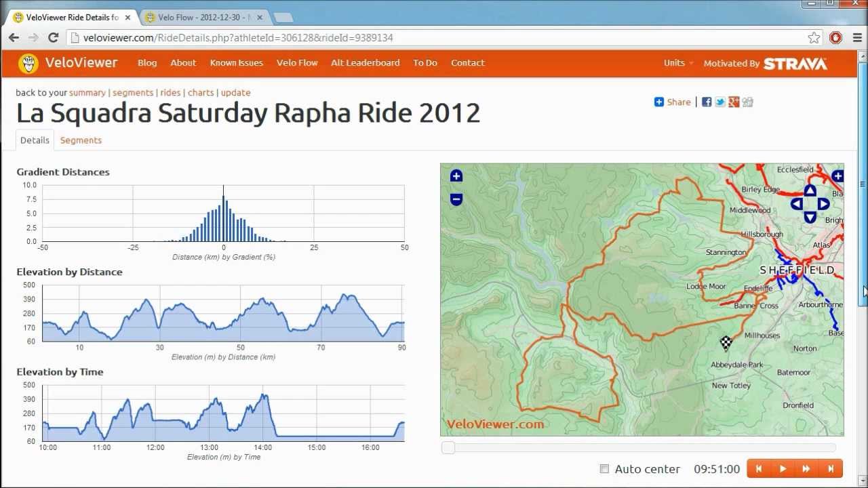Close the Velo Flow tab
This screenshot has width=868, height=488.
[260, 18]
